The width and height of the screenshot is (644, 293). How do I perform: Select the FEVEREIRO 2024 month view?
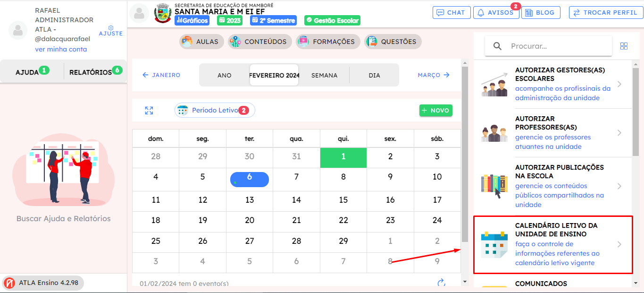[x=274, y=75]
